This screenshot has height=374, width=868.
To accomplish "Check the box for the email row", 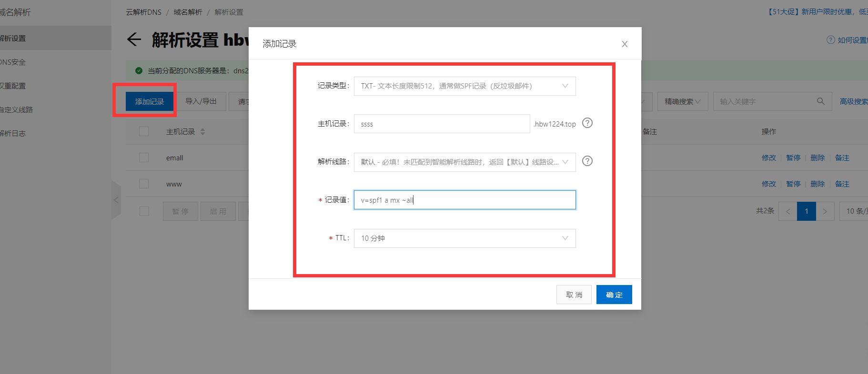I will [144, 157].
